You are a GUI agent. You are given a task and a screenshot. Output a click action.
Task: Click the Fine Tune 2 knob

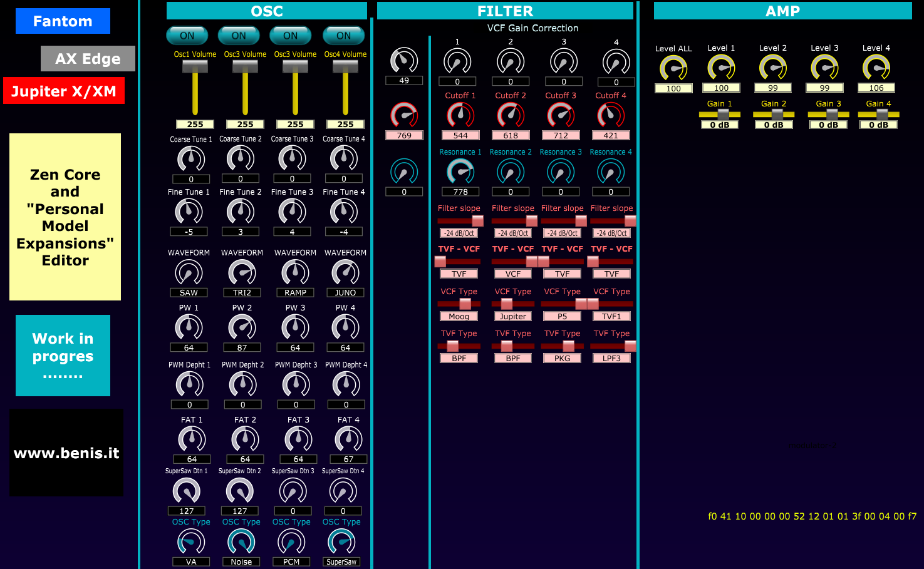241,212
